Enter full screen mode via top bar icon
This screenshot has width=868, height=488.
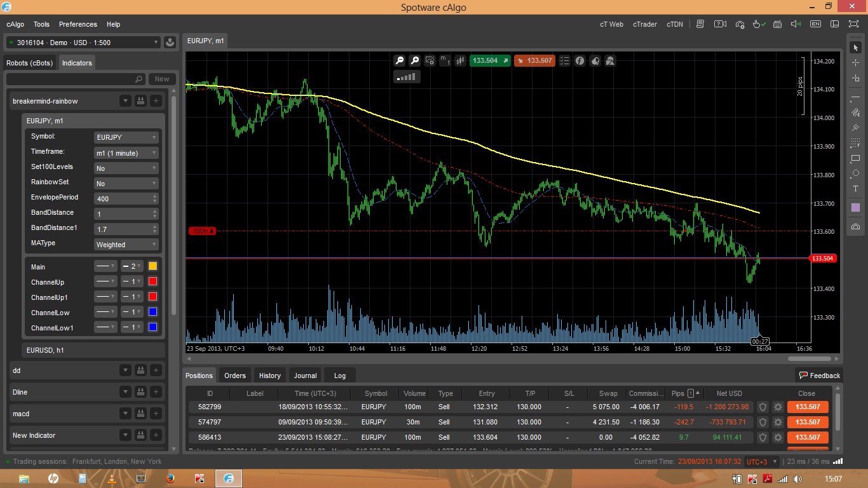tap(853, 24)
